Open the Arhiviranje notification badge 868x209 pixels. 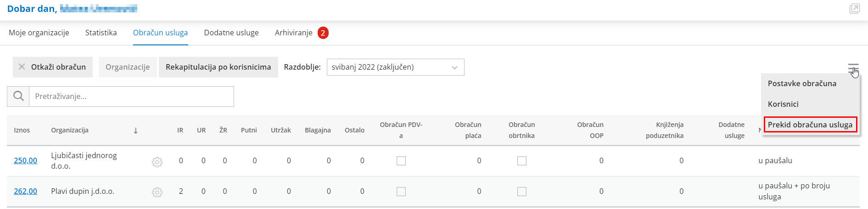[323, 33]
